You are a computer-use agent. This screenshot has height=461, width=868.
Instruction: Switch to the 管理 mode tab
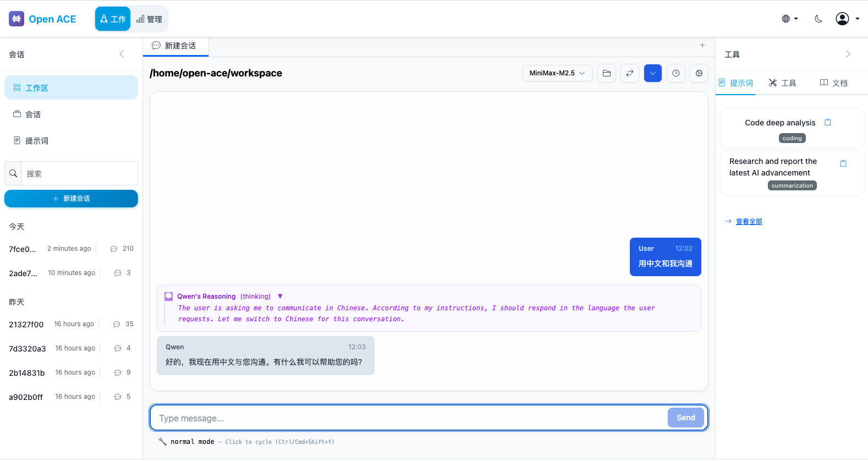[149, 19]
